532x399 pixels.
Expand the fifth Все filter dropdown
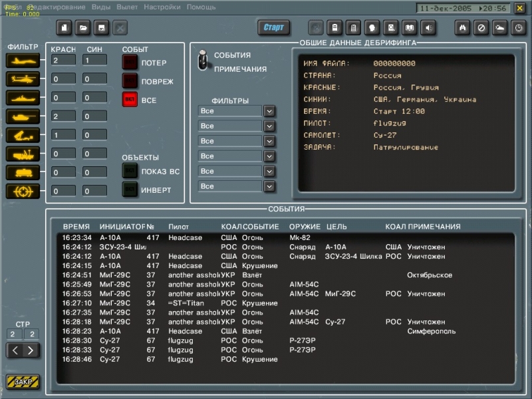(x=269, y=172)
